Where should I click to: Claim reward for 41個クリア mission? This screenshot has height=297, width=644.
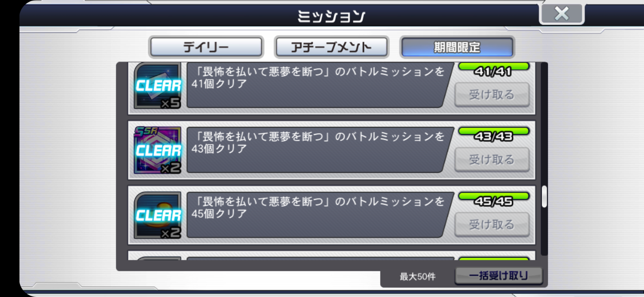[x=492, y=95]
